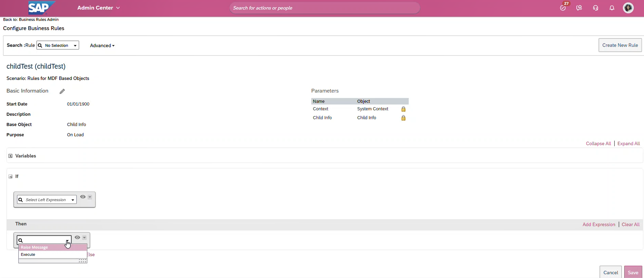644x278 pixels.
Task: Click the Save button
Action: coord(633,272)
